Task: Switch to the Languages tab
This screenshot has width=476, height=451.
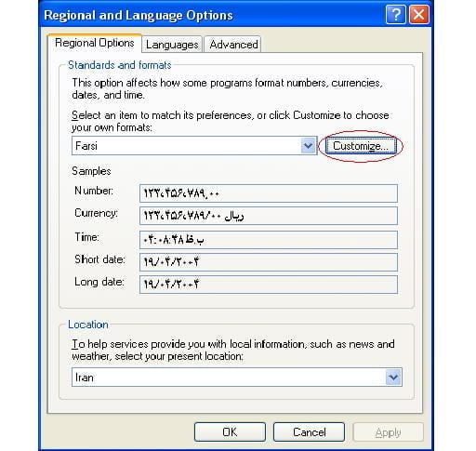Action: (172, 45)
